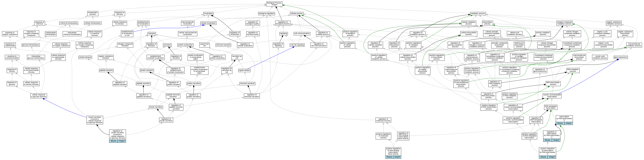Select the 'regulation of protein secretion' node

193,96
